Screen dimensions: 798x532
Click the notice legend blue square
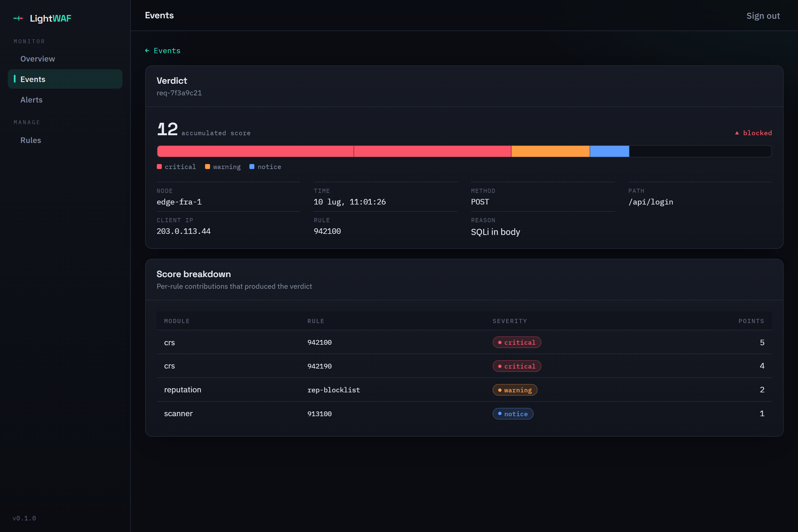(x=252, y=167)
